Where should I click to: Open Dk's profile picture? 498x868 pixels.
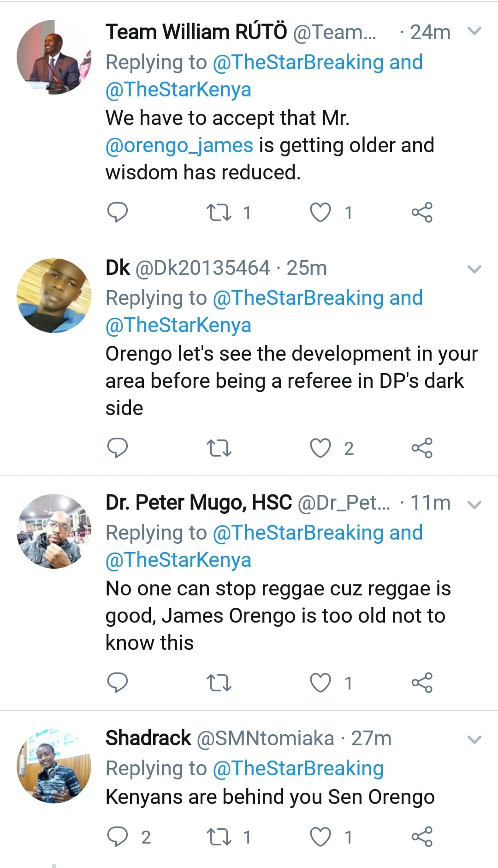tap(54, 296)
